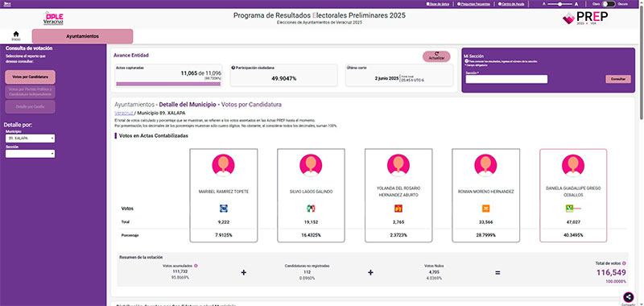This screenshot has height=306, width=644.
Task: Click Yolanda del Rosario Hernandez Aburto avatar
Action: tap(398, 166)
